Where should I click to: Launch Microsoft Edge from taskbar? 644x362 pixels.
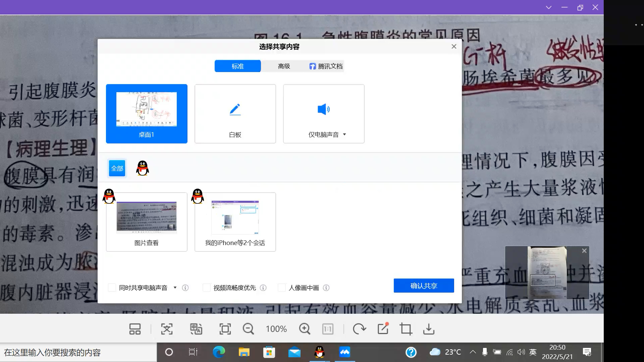click(219, 352)
